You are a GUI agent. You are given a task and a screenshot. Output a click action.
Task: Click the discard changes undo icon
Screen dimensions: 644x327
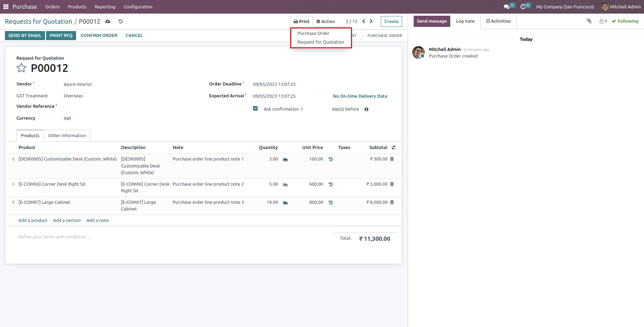(120, 22)
